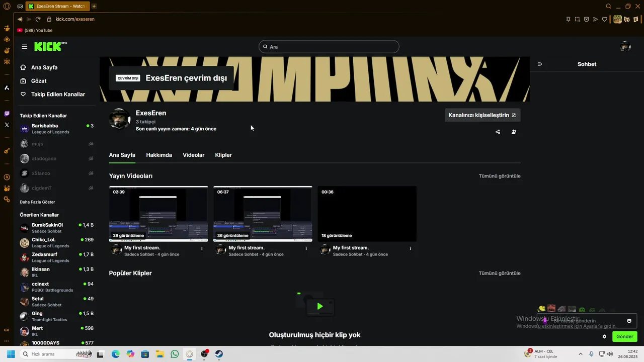The width and height of the screenshot is (644, 362).
Task: Open Barisbabba's channel
Action: click(56, 129)
